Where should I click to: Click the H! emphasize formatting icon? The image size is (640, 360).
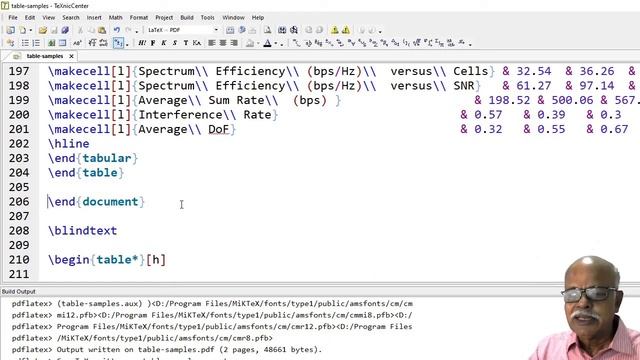tap(142, 43)
